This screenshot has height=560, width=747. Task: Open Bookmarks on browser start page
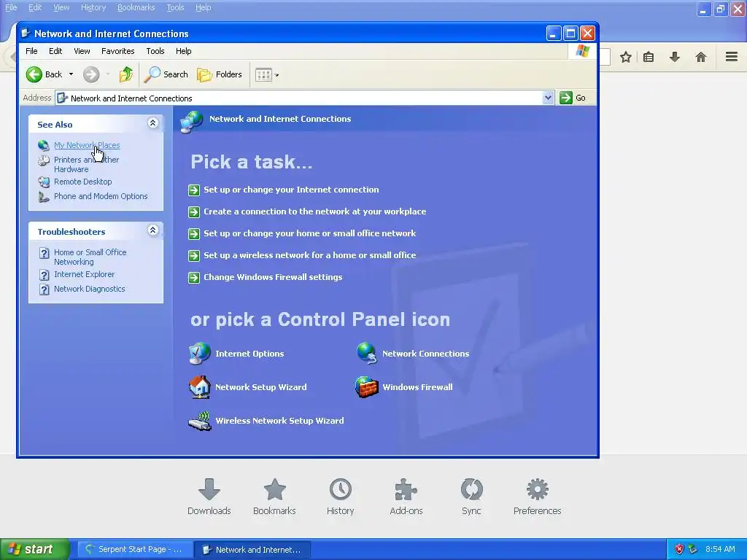point(274,497)
